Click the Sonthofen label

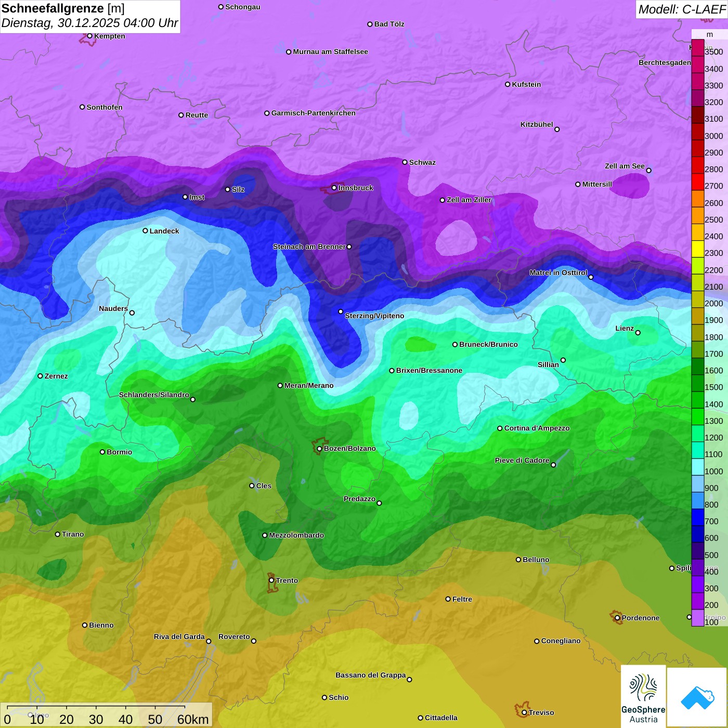pyautogui.click(x=105, y=107)
